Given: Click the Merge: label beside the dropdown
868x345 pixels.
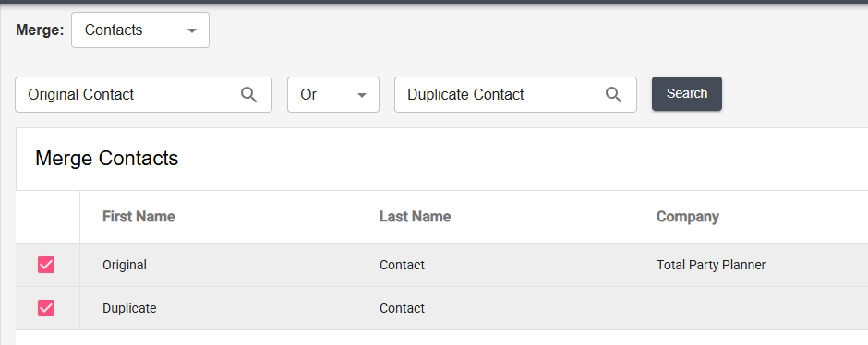Looking at the screenshot, I should pyautogui.click(x=40, y=30).
